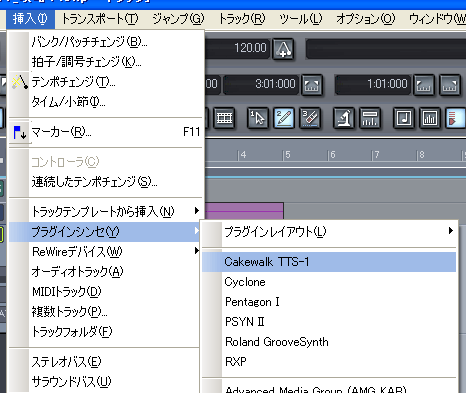Click the microscope inspect tool icon
Image resolution: width=466 pixels, height=393 pixels.
(x=344, y=118)
